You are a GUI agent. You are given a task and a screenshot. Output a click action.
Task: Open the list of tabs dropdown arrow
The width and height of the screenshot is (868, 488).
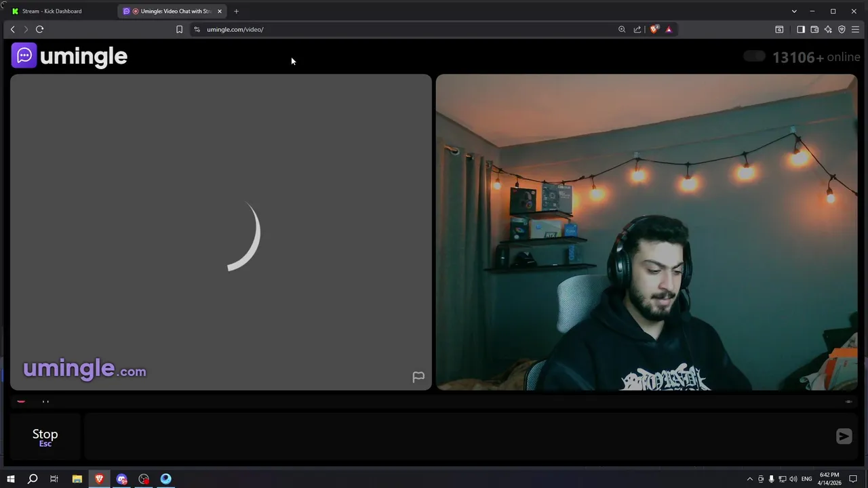coord(794,11)
